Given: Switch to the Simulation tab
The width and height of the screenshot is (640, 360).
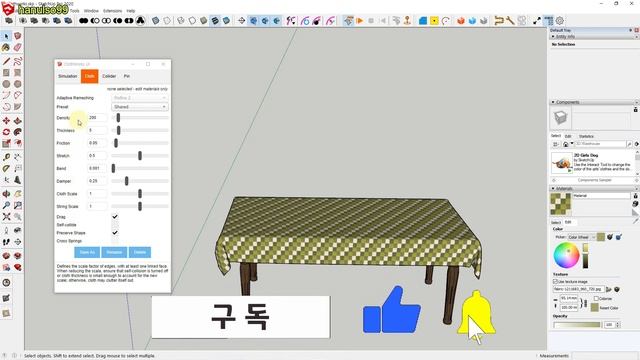Looking at the screenshot, I should coord(68,76).
